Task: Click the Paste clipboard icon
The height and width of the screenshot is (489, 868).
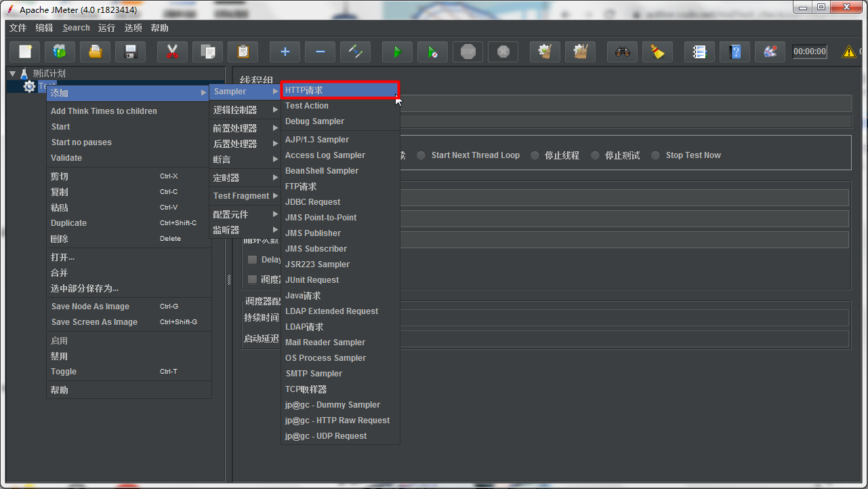Action: 243,52
